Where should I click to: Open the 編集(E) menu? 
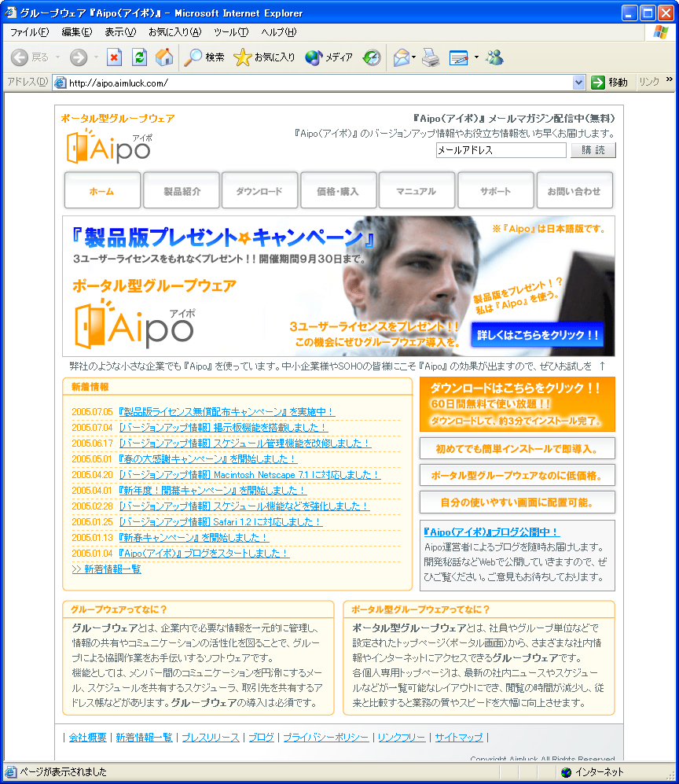pos(77,32)
